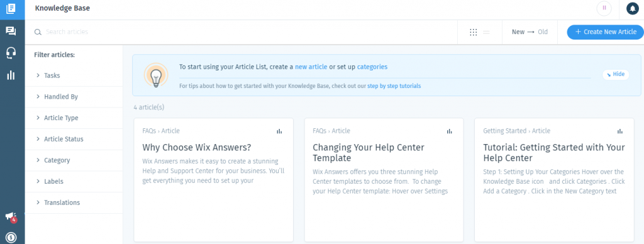Click FAQs breadcrumb on Why Choose Wix Answers card
This screenshot has height=244, width=644.
point(149,131)
